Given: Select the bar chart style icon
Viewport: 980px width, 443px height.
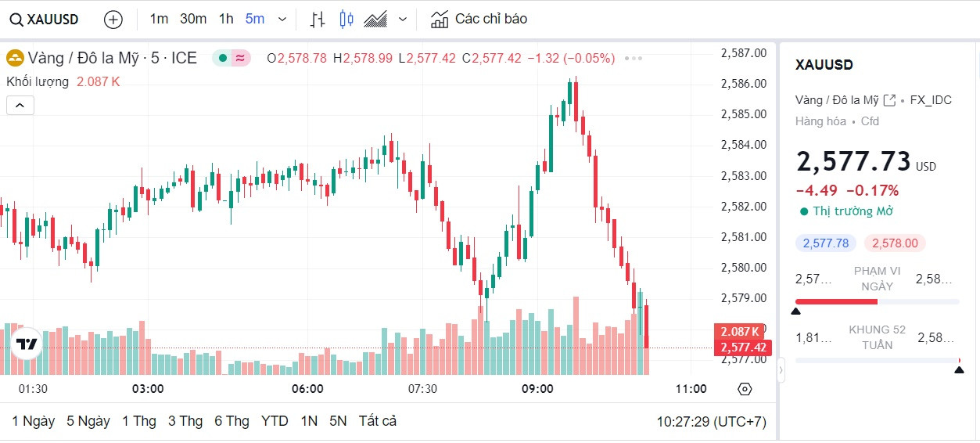Looking at the screenshot, I should point(318,20).
